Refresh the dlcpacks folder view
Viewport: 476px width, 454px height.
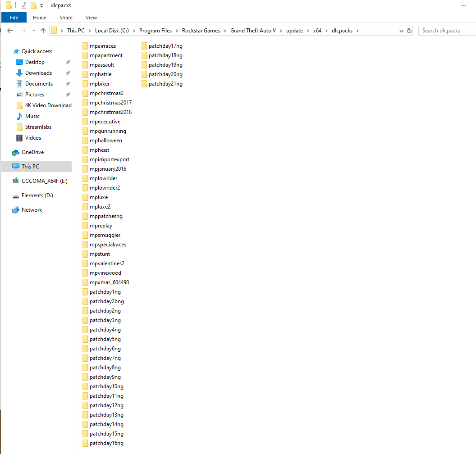pyautogui.click(x=409, y=31)
